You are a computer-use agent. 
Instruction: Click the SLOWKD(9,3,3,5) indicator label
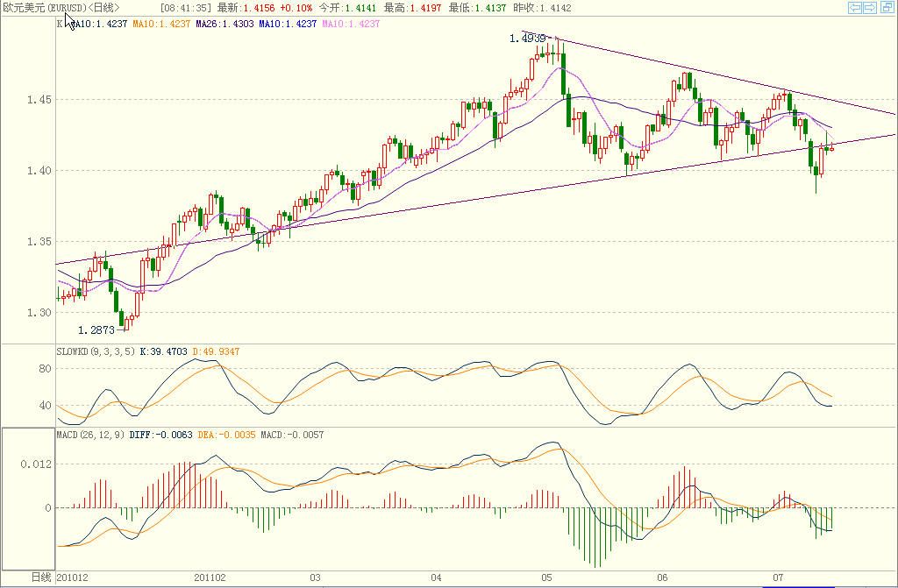click(96, 351)
